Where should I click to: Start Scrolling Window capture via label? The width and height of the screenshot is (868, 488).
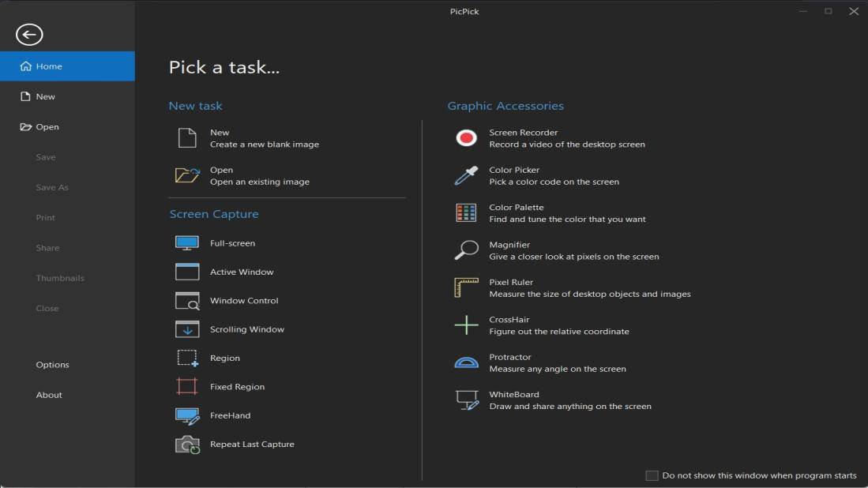tap(247, 329)
